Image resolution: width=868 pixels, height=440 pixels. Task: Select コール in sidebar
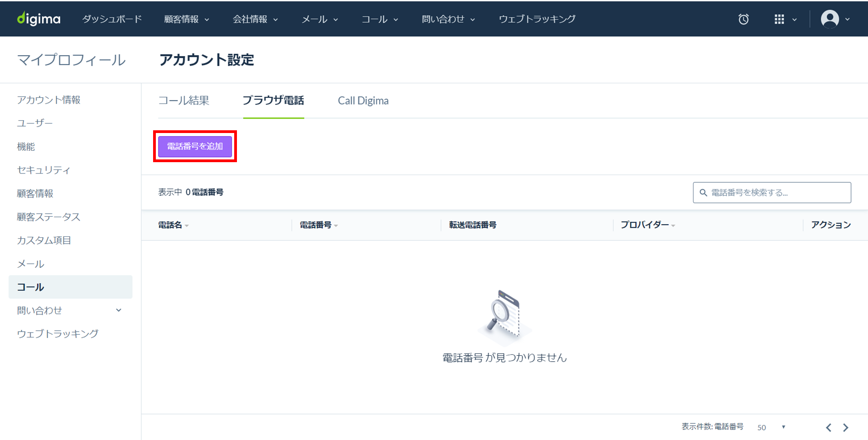click(x=71, y=287)
